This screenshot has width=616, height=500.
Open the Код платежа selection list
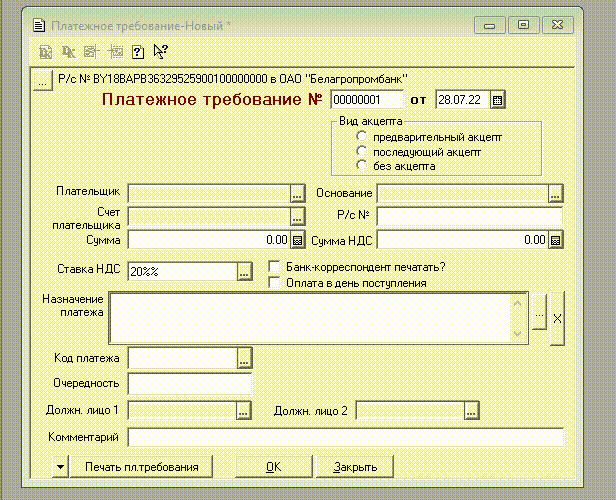click(x=244, y=358)
